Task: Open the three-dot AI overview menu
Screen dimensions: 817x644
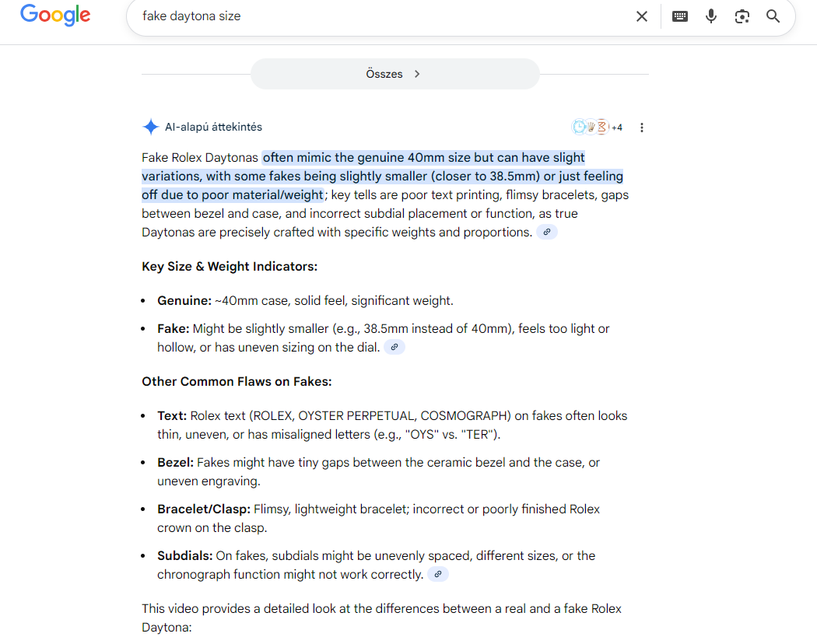Action: click(x=642, y=127)
